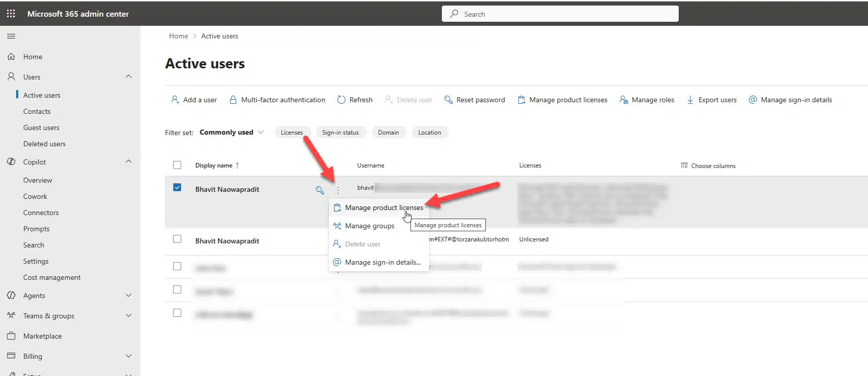Viewport: 868px width, 376px height.
Task: Click the Licenses column header
Action: (x=530, y=165)
